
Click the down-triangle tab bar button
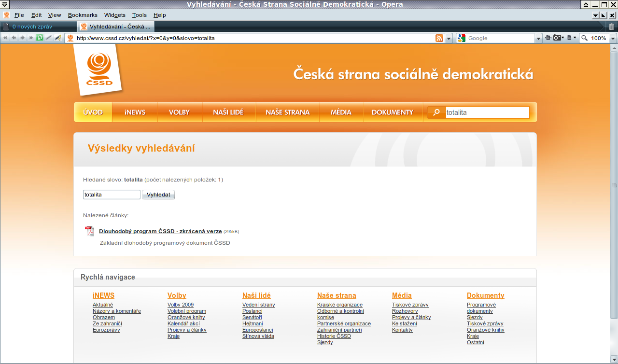coord(595,15)
